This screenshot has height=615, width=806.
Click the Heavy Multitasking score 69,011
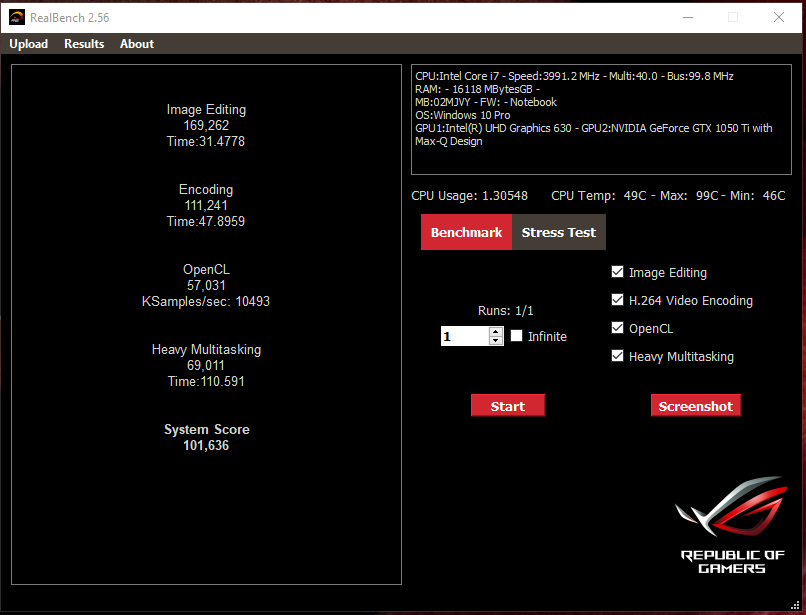206,366
